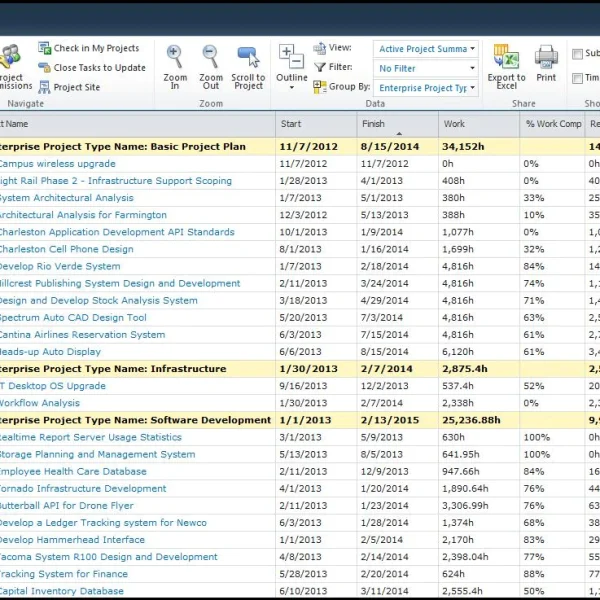This screenshot has width=600, height=600.
Task: Open Tornado Infrastructure Development project
Action: 83,489
